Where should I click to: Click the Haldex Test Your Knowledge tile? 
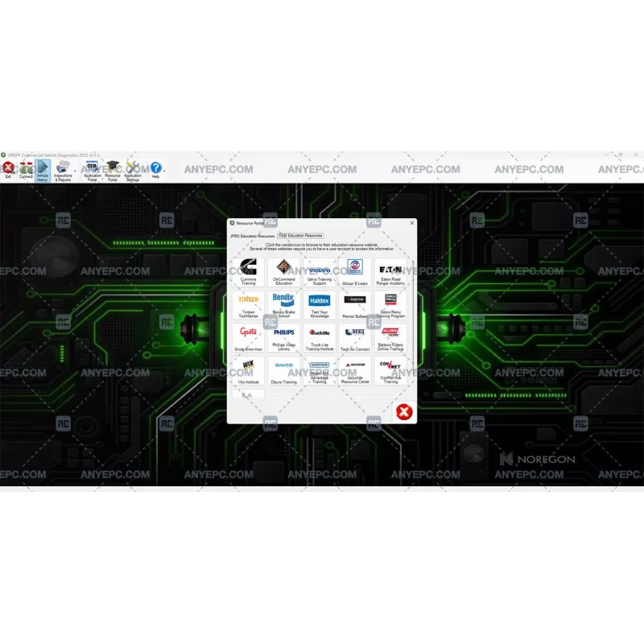[320, 304]
